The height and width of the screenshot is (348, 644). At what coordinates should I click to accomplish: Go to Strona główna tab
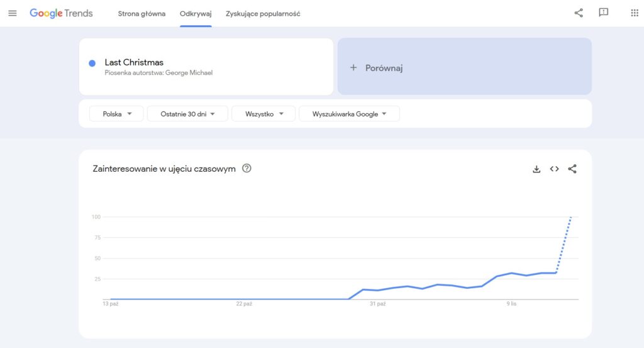pos(142,14)
